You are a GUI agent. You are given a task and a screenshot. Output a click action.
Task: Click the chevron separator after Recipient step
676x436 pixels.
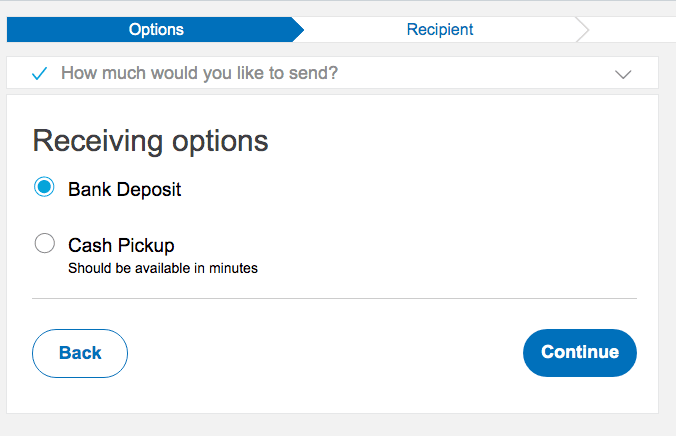pos(582,30)
